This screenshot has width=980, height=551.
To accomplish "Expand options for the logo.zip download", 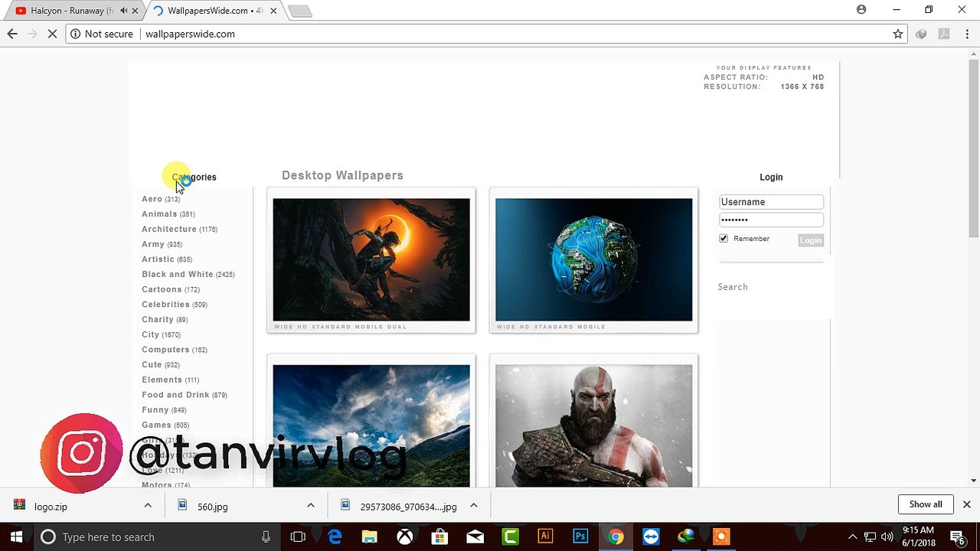I will pyautogui.click(x=148, y=505).
